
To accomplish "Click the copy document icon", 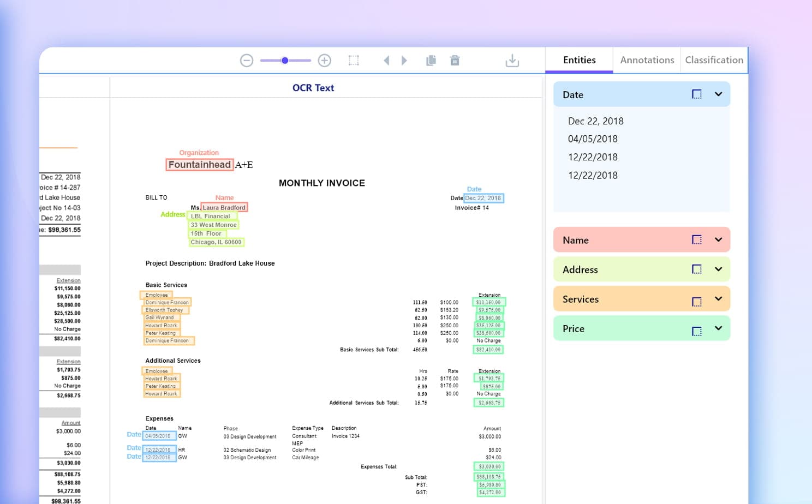I will point(431,61).
